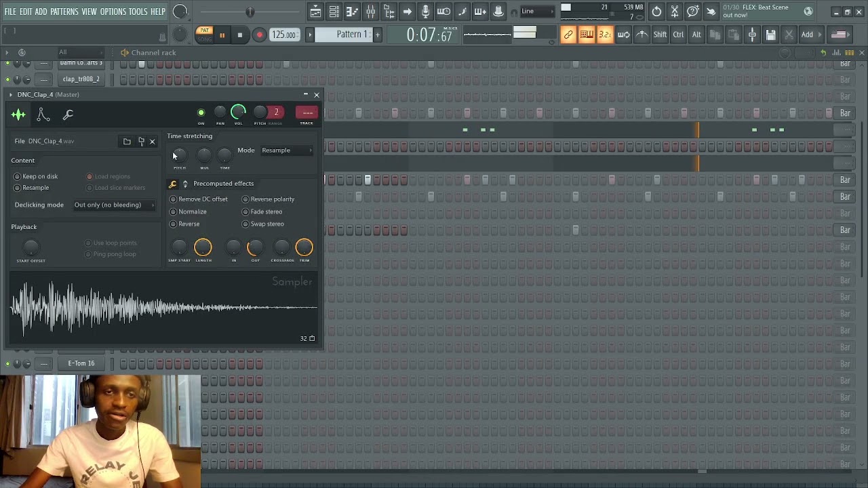Click the Shift modifier button
Viewport: 868px width, 488px height.
click(660, 35)
